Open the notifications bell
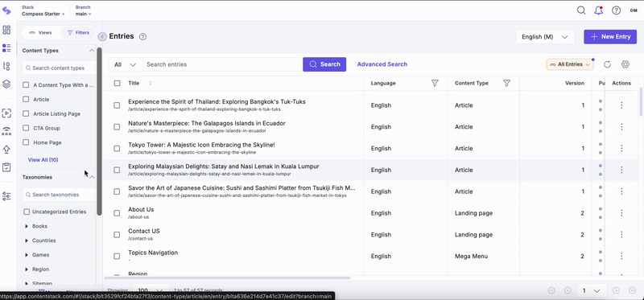Image resolution: width=644 pixels, height=300 pixels. pos(598,10)
